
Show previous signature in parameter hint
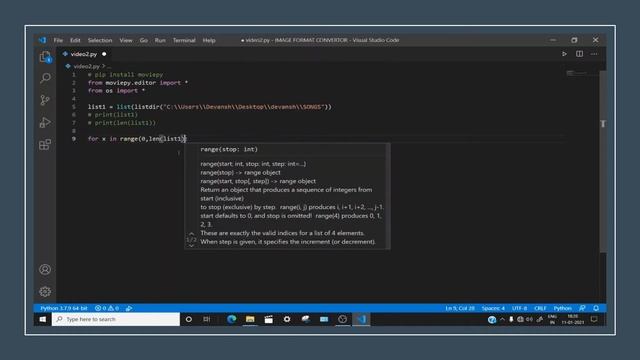[x=191, y=234]
